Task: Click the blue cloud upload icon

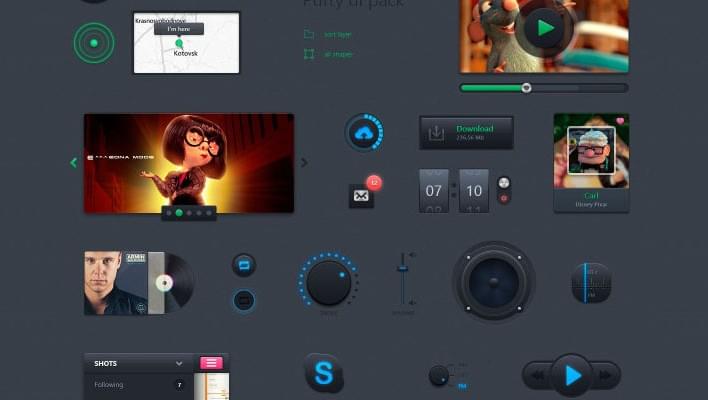Action: click(364, 133)
